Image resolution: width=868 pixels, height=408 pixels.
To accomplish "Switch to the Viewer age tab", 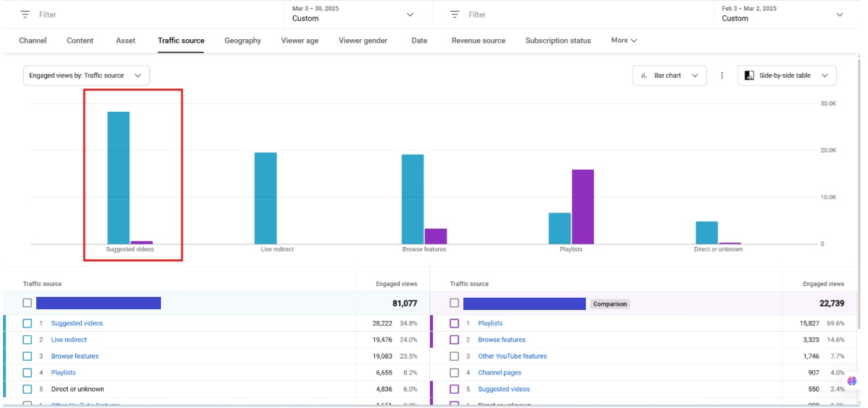I will tap(299, 41).
